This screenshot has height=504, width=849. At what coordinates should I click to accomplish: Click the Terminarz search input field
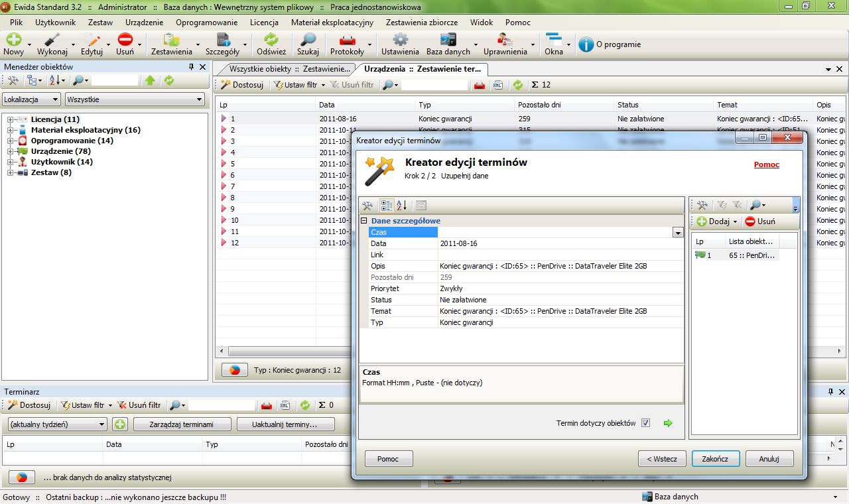222,405
